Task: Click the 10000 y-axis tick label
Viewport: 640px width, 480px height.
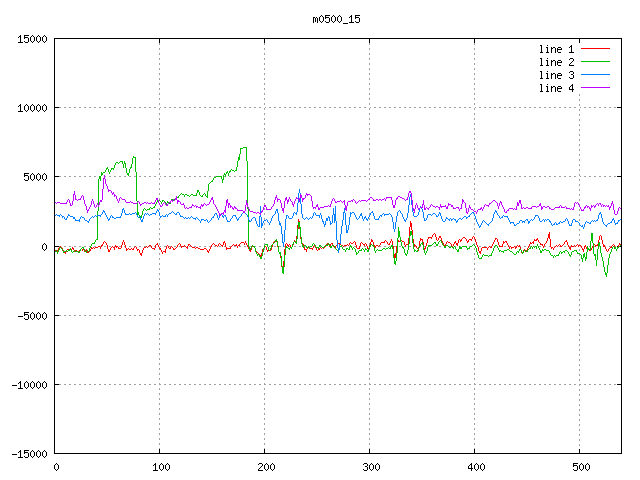Action: click(32, 108)
